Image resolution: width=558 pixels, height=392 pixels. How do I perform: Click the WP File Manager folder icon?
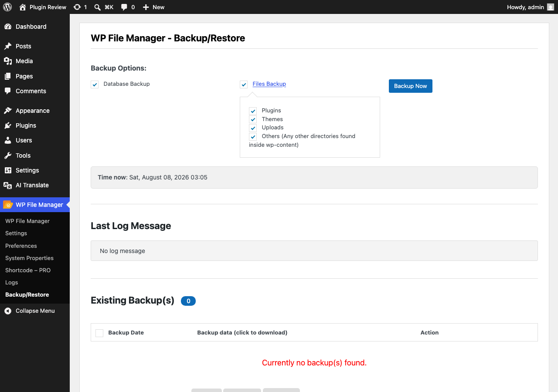[x=8, y=205]
